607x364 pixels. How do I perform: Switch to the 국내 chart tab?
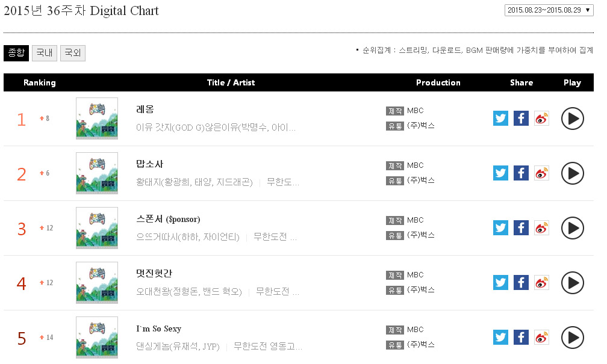pyautogui.click(x=45, y=53)
